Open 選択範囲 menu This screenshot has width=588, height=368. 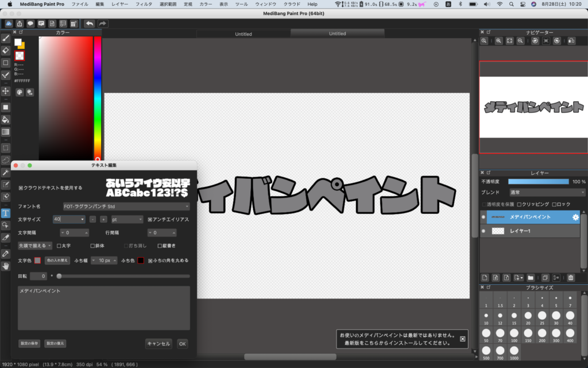tap(168, 4)
